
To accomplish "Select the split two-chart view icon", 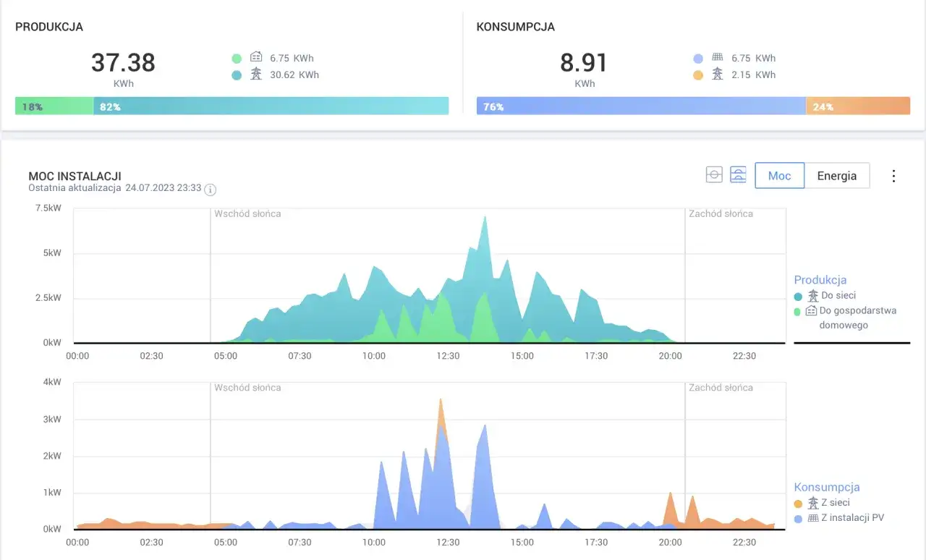I will pyautogui.click(x=738, y=175).
